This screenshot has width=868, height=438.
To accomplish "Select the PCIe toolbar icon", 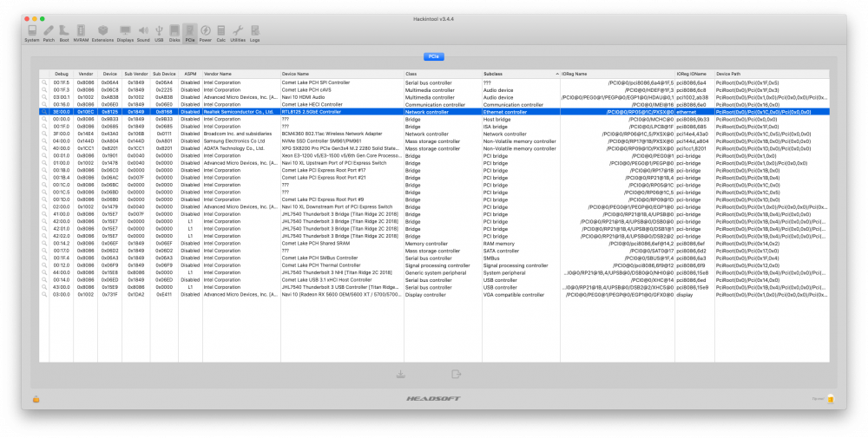I will [190, 33].
